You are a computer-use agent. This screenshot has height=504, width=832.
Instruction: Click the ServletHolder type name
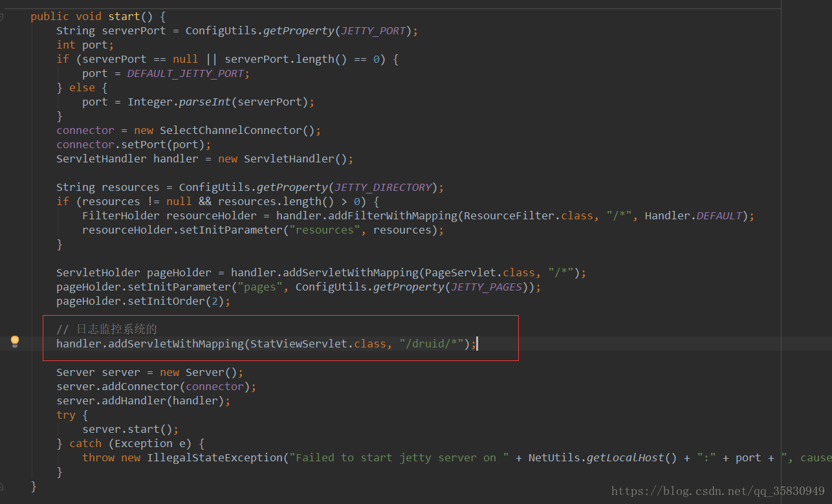tap(98, 272)
